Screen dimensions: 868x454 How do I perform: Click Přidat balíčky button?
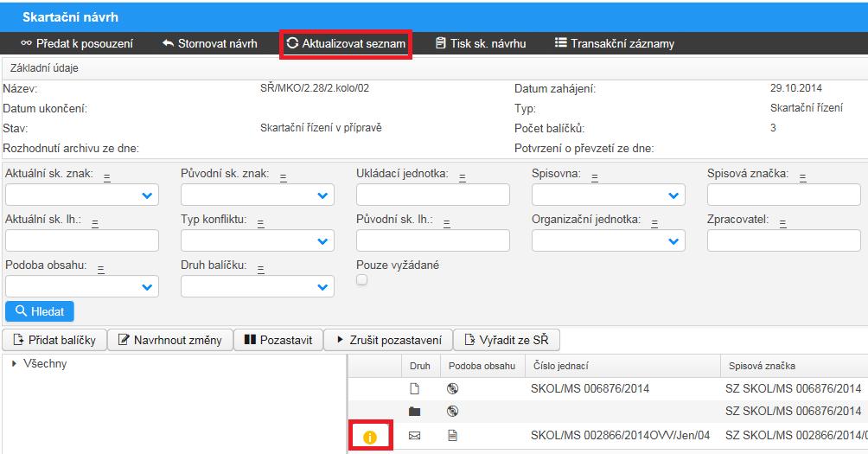(x=54, y=340)
